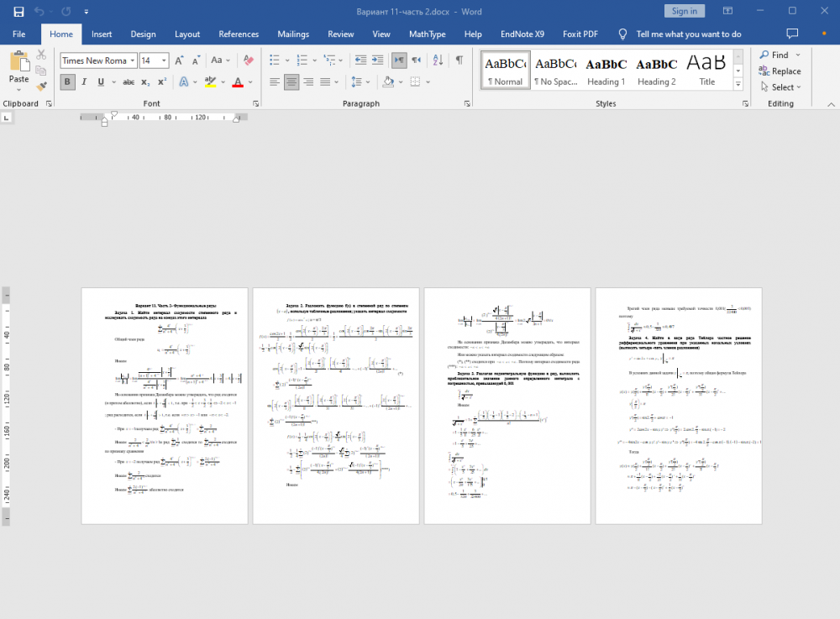Click the Text Effects glowing A icon
840x619 pixels.
[x=184, y=82]
